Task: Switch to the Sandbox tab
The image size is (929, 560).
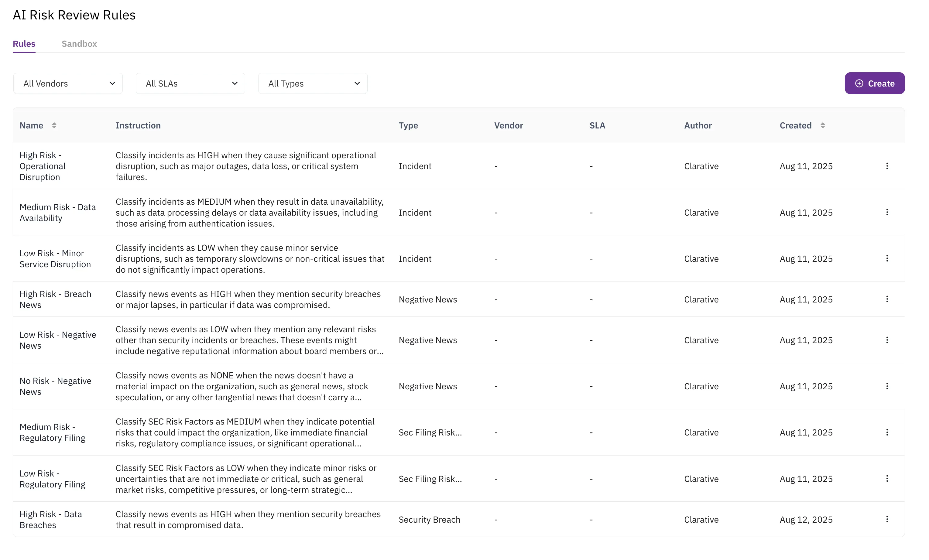Action: [79, 44]
